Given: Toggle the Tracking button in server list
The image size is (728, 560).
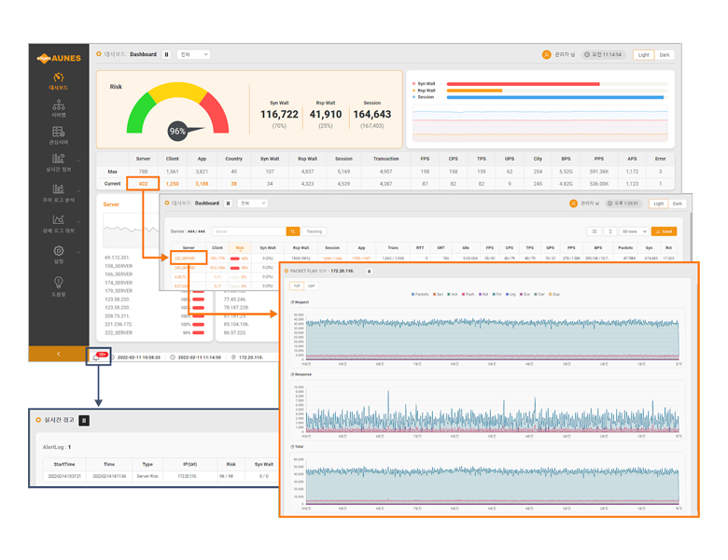Looking at the screenshot, I should click(x=315, y=231).
